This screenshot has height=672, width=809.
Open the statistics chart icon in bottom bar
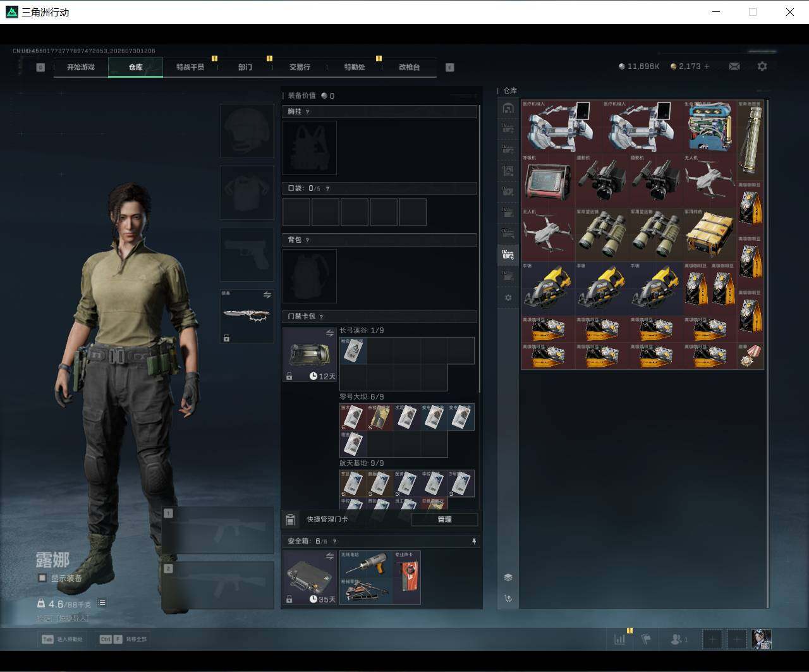619,639
